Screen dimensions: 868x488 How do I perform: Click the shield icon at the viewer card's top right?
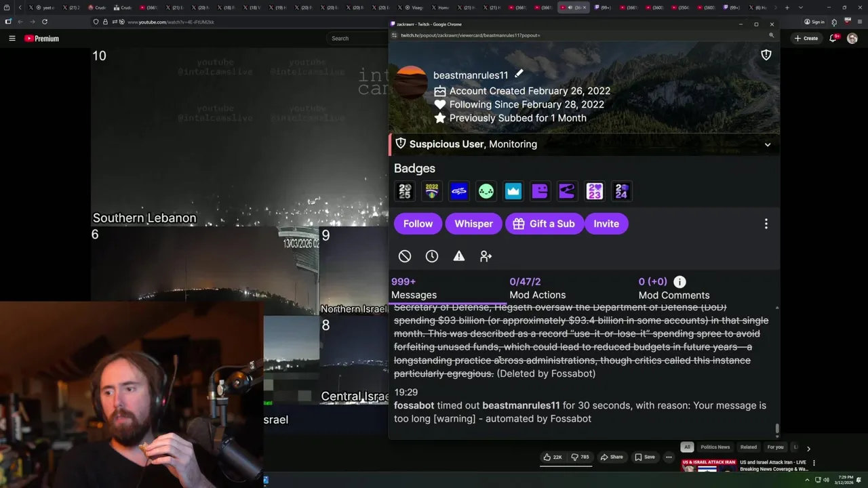tap(766, 55)
